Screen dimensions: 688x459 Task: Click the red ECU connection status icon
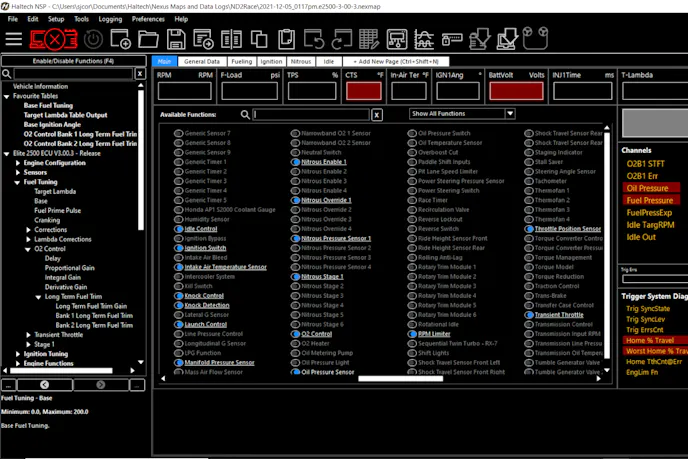[53, 40]
